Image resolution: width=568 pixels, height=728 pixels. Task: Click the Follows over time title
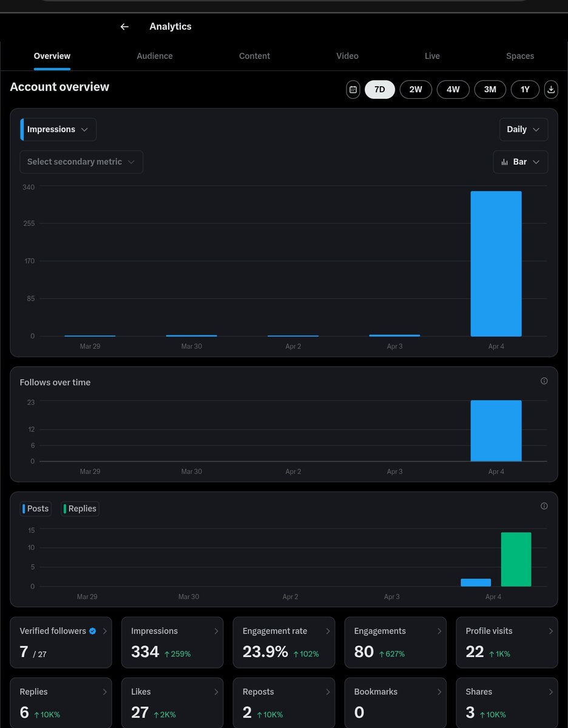click(x=55, y=382)
